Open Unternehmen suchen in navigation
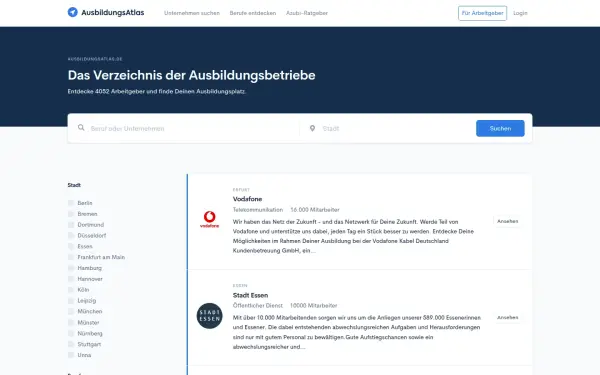Viewport: 600px width, 375px height. (192, 13)
